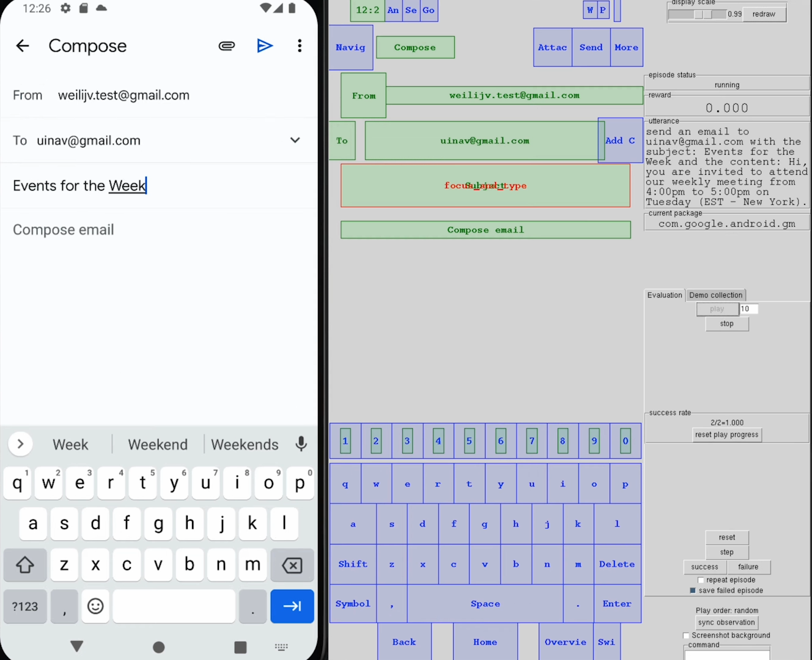Click the Shift box in the annotation panel

point(353,564)
